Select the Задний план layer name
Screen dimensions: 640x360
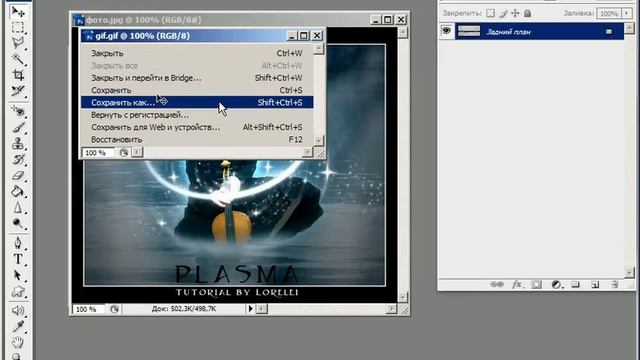(x=508, y=32)
